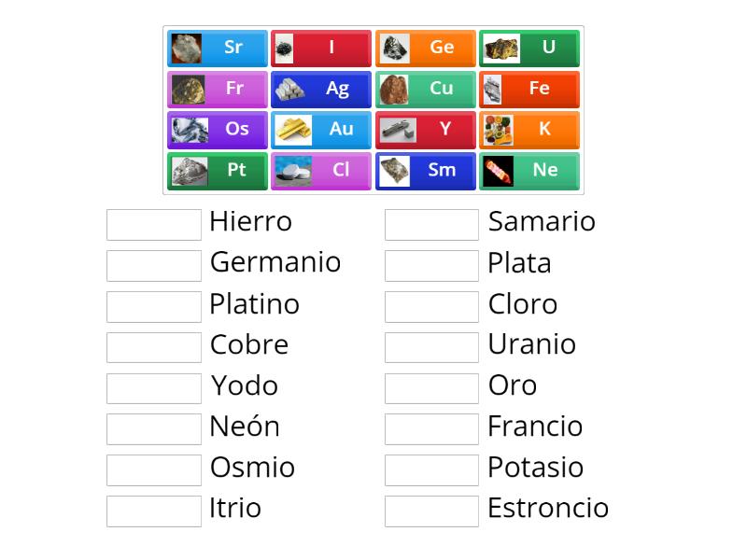This screenshot has height=560, width=747.
Task: Click the U uranium tile
Action: [529, 48]
